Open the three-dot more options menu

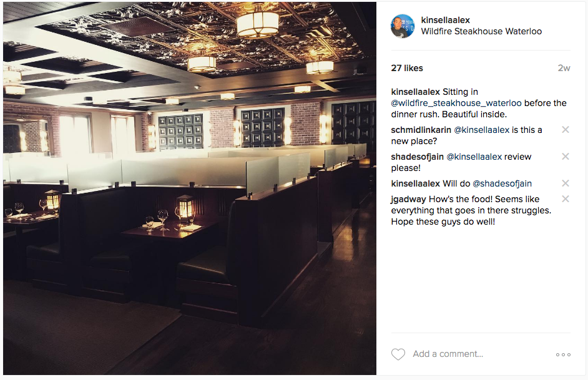point(563,354)
